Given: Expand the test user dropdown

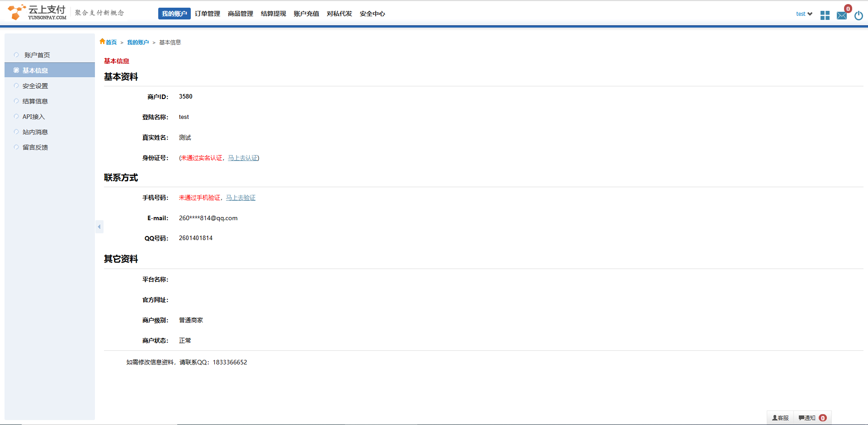Looking at the screenshot, I should click(804, 14).
